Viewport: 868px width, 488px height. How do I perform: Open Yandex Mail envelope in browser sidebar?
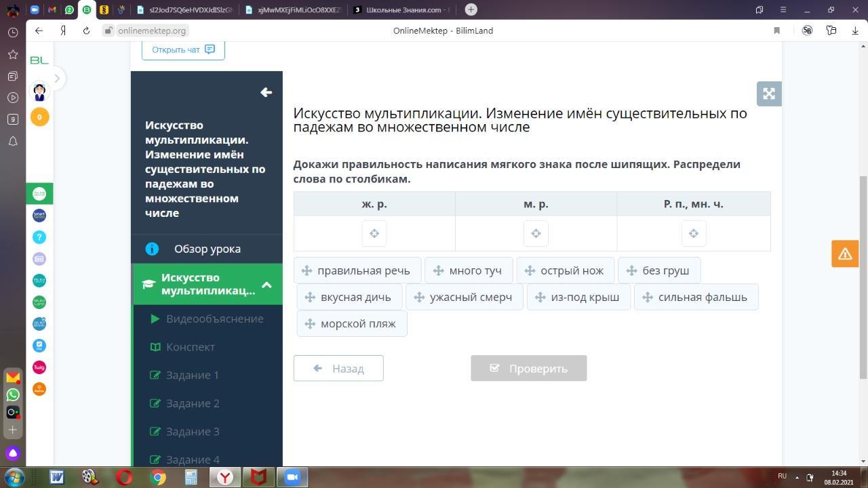[13, 377]
